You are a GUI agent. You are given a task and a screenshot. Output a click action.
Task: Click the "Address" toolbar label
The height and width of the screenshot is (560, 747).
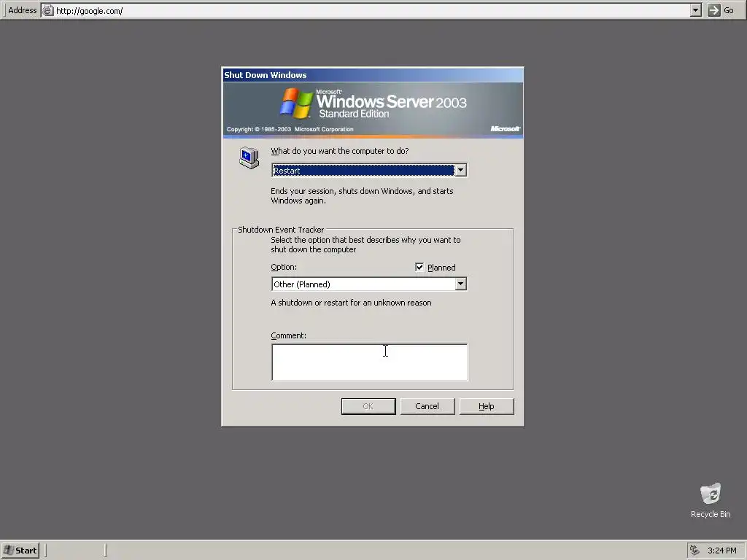click(x=22, y=10)
